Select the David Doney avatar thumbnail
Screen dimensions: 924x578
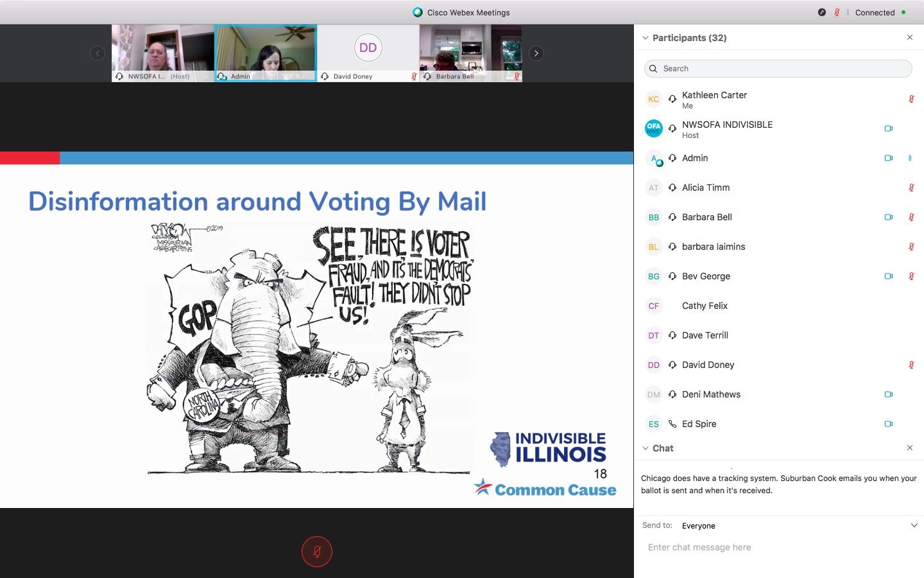click(x=368, y=53)
